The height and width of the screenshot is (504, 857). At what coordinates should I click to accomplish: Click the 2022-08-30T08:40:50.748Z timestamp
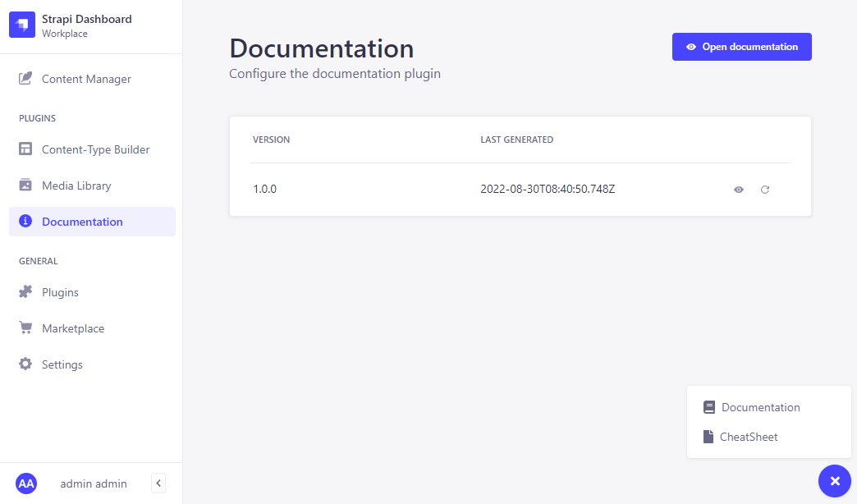click(x=548, y=189)
